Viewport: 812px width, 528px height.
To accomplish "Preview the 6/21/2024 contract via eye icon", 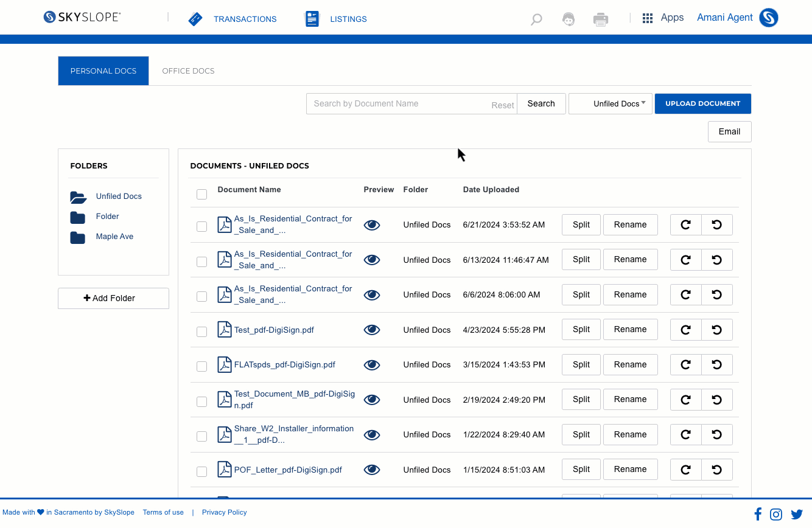I will tap(372, 225).
